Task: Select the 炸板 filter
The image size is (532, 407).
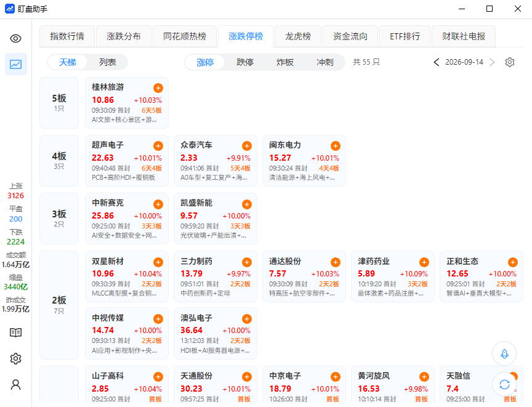Action: pyautogui.click(x=285, y=62)
